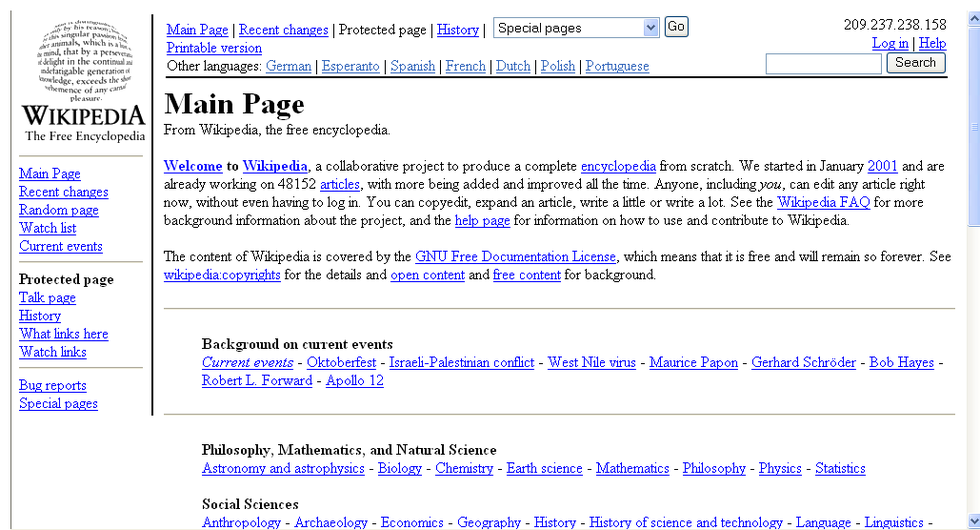This screenshot has height=530, width=980.
Task: Open the encyclopedia link
Action: tap(618, 166)
